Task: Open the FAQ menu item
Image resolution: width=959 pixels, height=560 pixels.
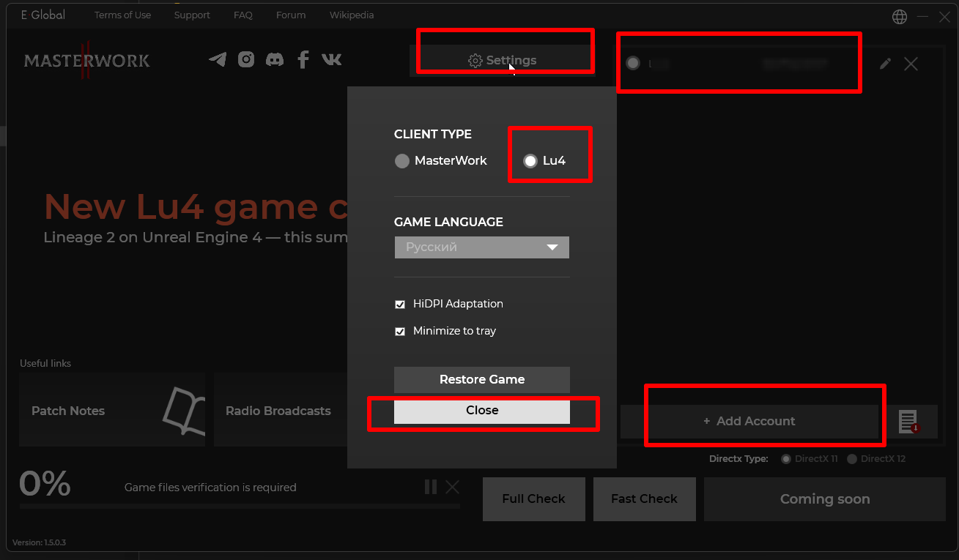Action: [243, 15]
